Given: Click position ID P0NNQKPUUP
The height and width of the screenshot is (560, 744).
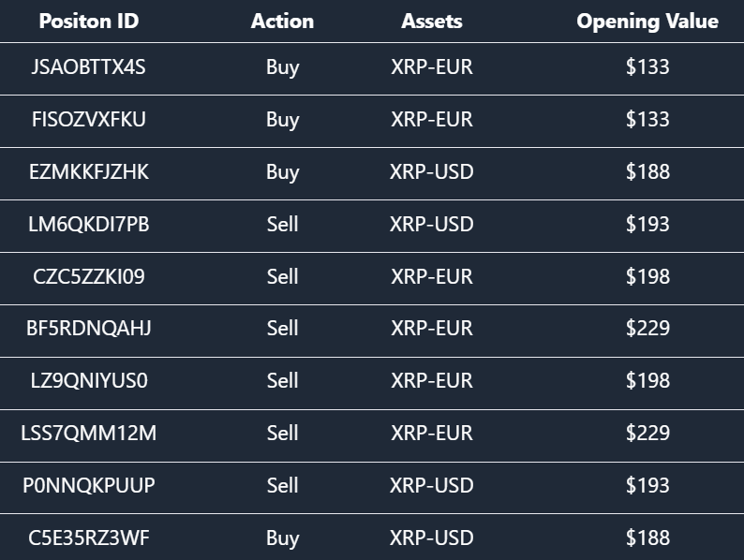Looking at the screenshot, I should [x=89, y=486].
